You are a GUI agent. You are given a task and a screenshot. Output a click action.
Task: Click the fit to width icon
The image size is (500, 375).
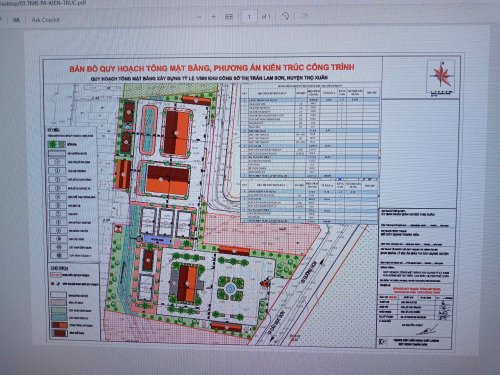(229, 17)
